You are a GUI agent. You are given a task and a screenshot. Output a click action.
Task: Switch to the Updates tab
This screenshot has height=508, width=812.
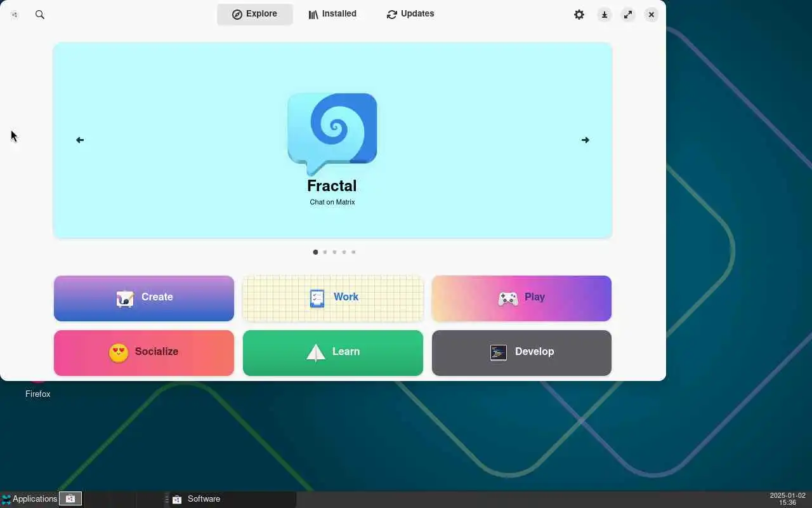(410, 14)
